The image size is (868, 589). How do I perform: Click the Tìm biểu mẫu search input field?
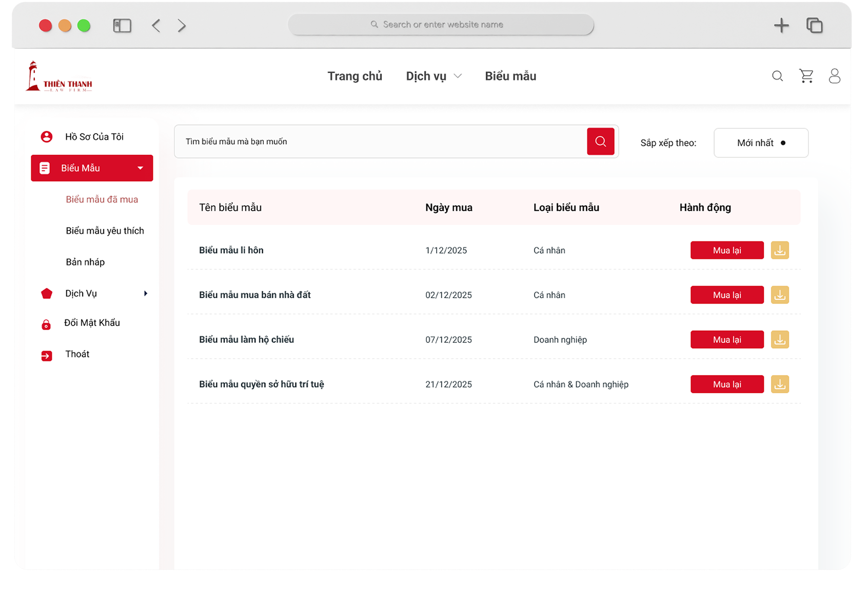coord(380,141)
